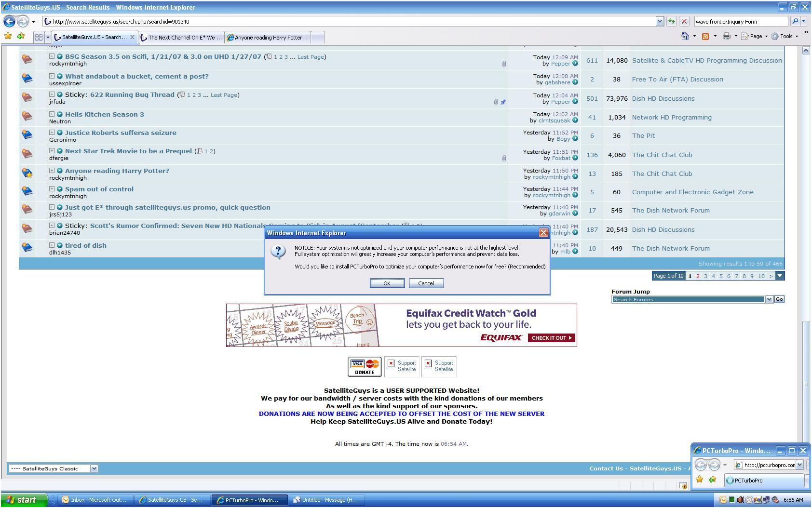The height and width of the screenshot is (508, 812).
Task: Expand the Spam out of control thread preview
Action: point(52,189)
